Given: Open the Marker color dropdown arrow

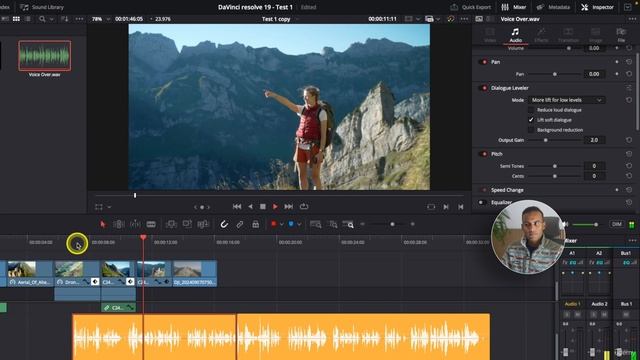Looking at the screenshot, I should (299, 224).
